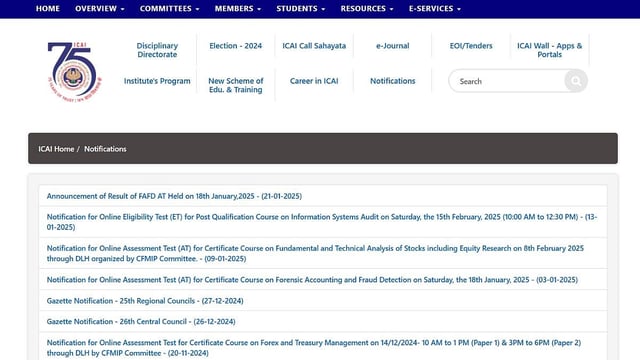Open the E-Services menu
Viewport: 640px width, 360px height.
435,9
